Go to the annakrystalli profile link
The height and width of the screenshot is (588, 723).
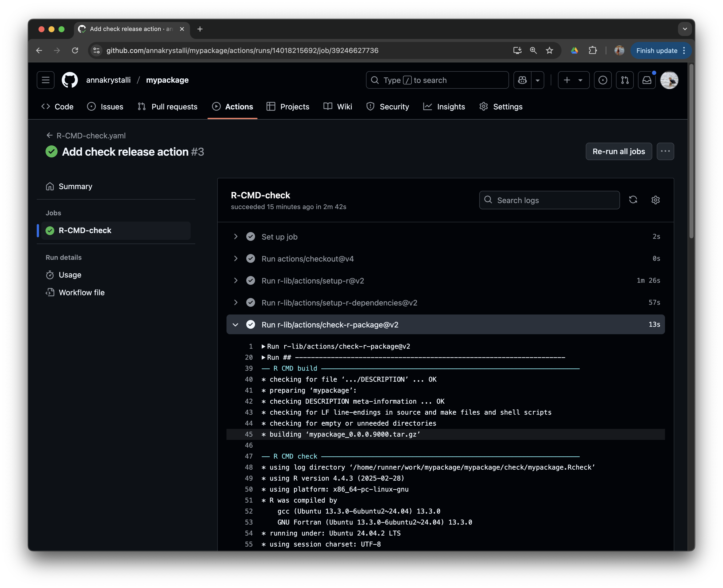[x=108, y=80]
